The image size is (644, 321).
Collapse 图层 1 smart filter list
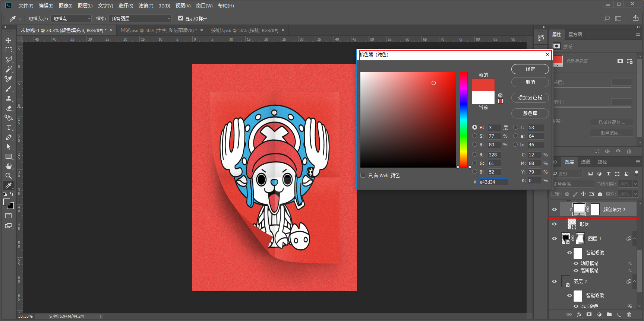635,239
